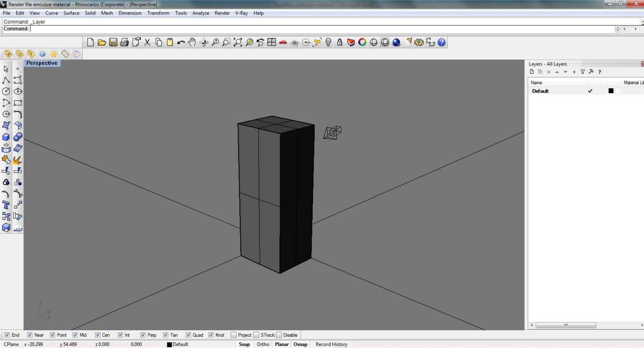Toggle Ortho in the status bar
Screen dimensions: 644x348
pos(263,344)
